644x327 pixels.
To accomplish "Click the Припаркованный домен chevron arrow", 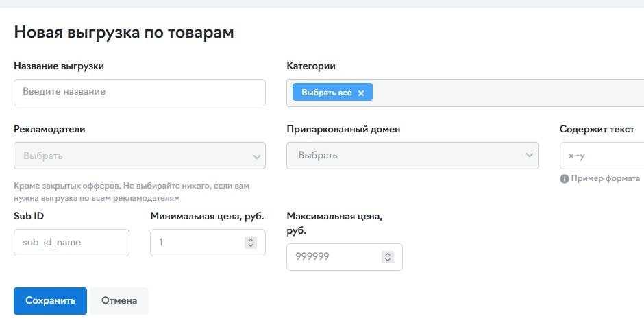I will click(x=530, y=155).
